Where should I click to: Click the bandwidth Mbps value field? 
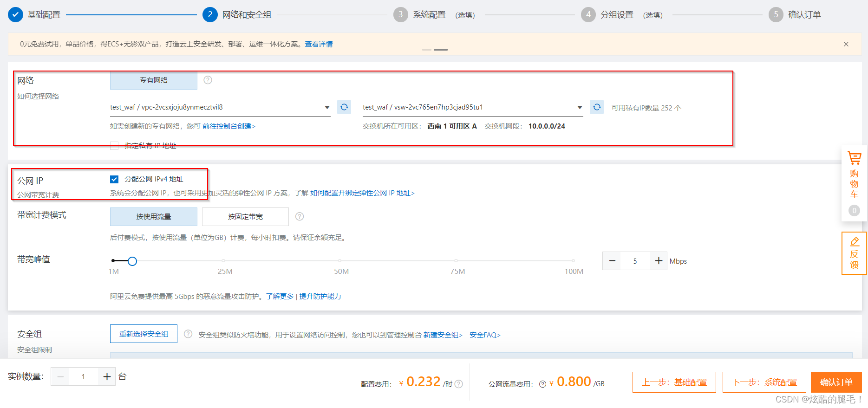click(635, 261)
